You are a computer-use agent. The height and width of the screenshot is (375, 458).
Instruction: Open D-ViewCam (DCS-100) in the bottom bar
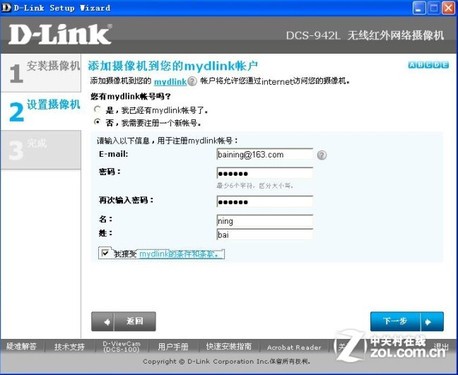(x=121, y=347)
